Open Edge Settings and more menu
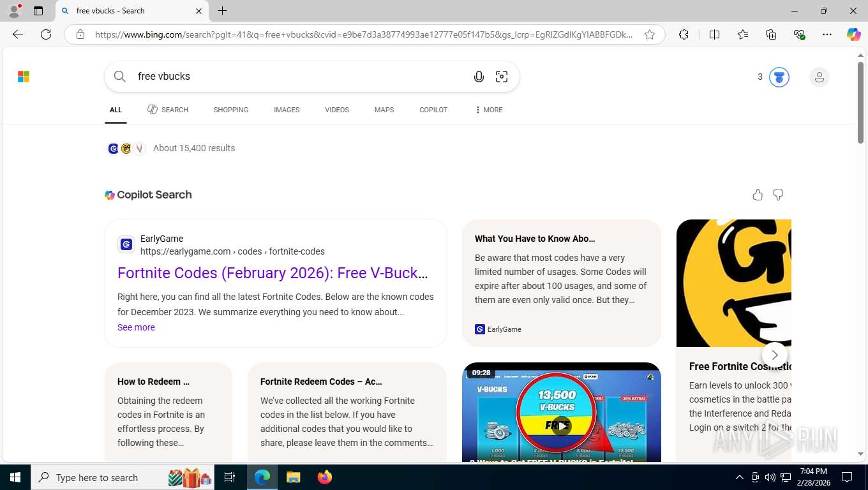Viewport: 868px width, 490px height. [x=827, y=34]
